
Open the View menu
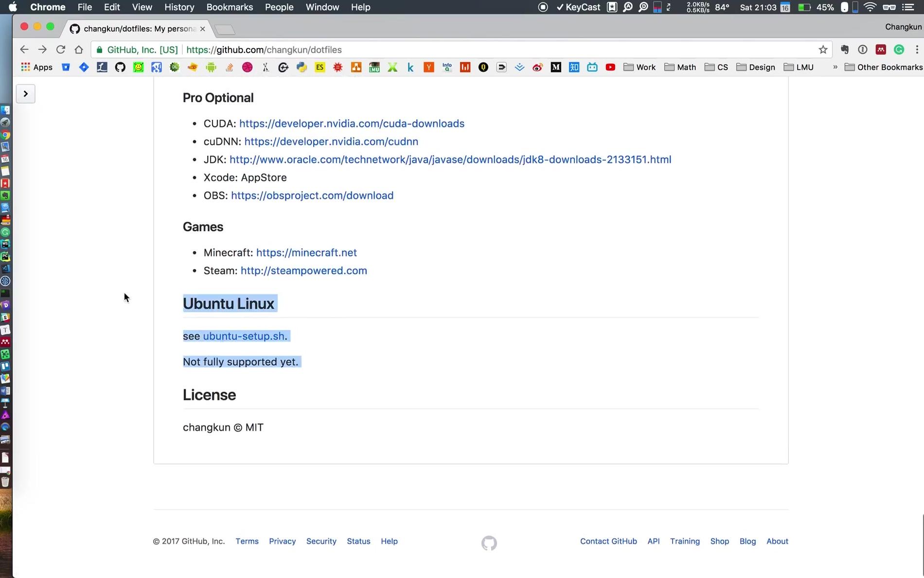(x=142, y=7)
